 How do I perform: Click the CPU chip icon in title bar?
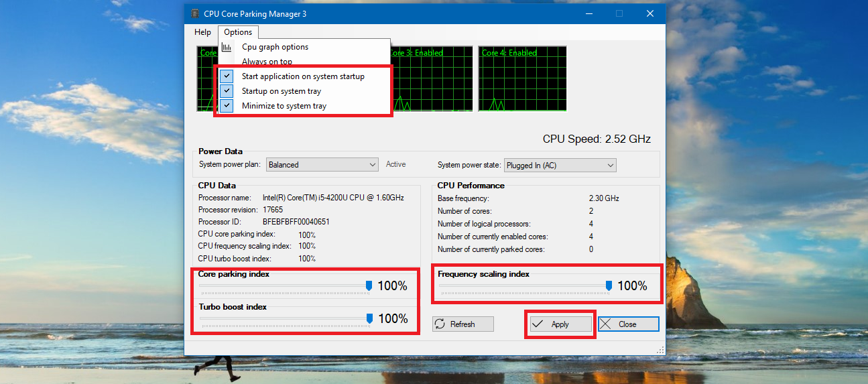tap(195, 14)
